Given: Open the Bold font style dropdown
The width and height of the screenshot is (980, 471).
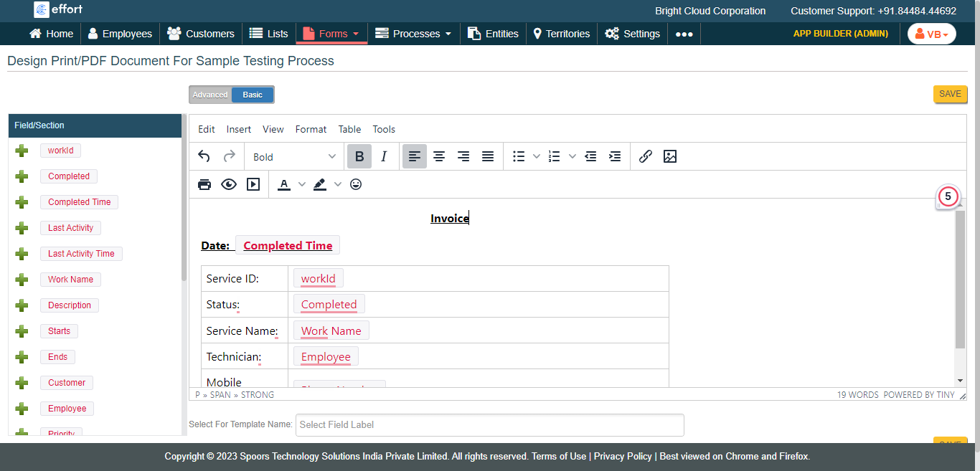Looking at the screenshot, I should click(294, 156).
